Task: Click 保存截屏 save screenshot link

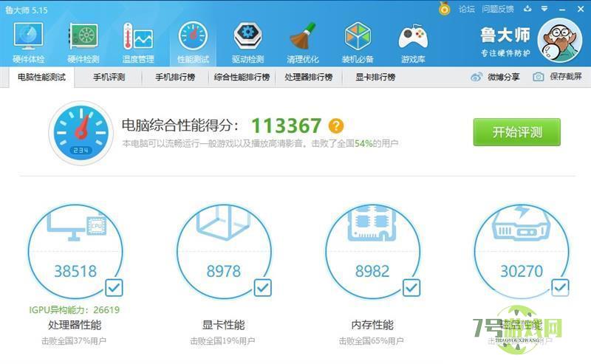Action: tap(566, 77)
